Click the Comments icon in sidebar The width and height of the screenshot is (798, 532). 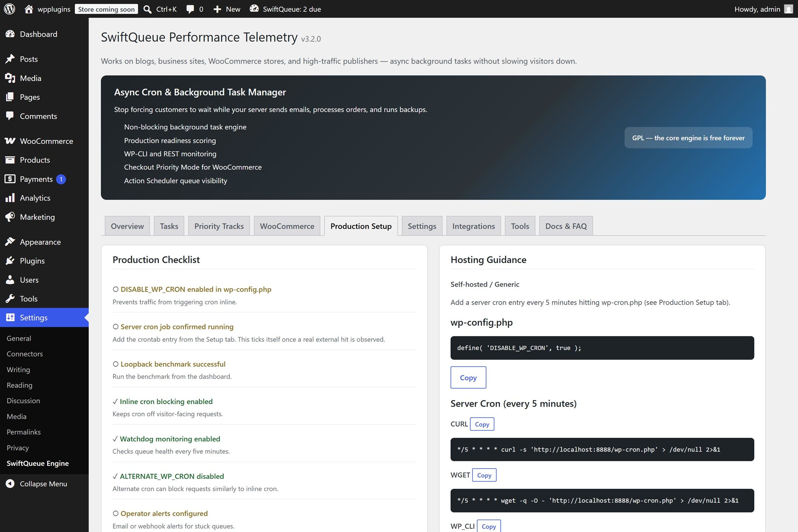10,116
